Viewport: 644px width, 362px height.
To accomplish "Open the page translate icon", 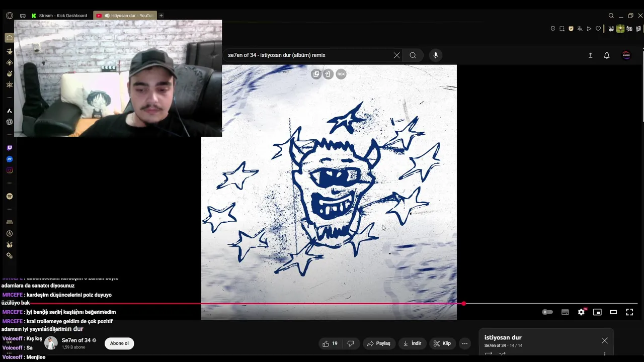I will tap(580, 29).
